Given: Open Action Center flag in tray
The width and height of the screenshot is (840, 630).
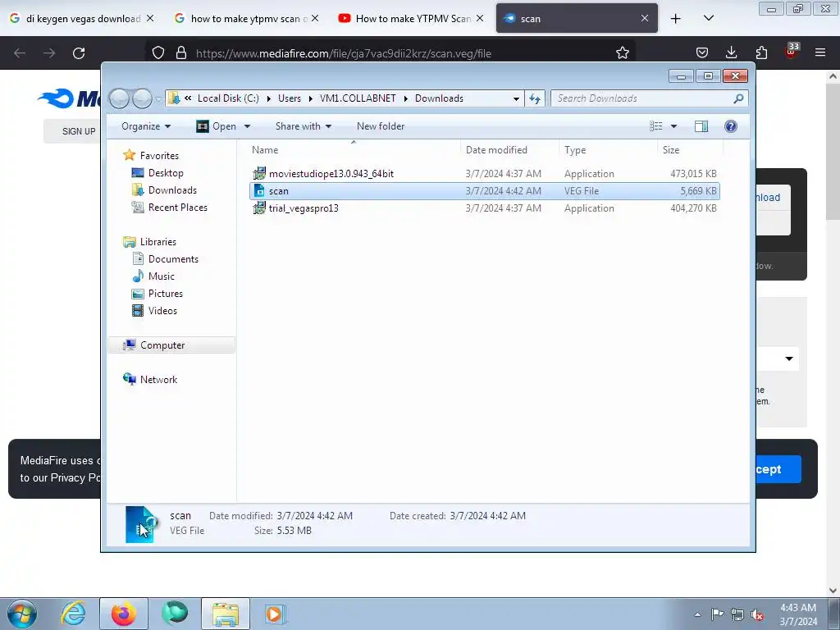Looking at the screenshot, I should coord(717,614).
